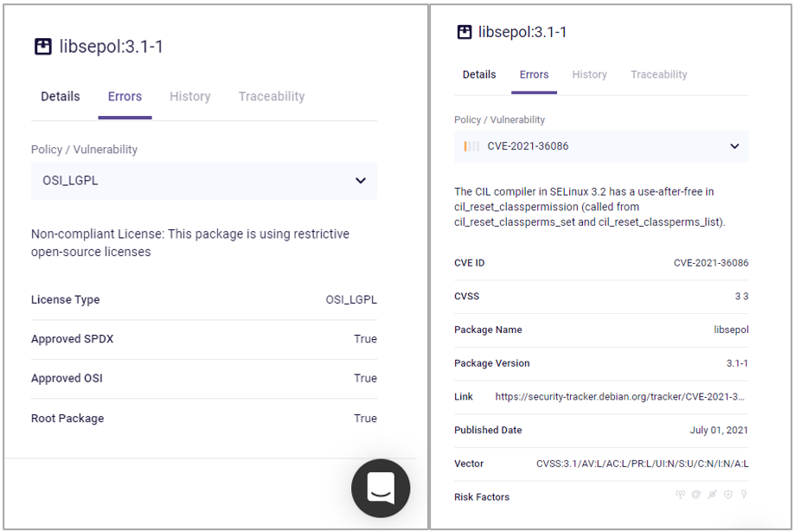The height and width of the screenshot is (532, 795).
Task: Select Errors tab in left panel
Action: point(125,96)
